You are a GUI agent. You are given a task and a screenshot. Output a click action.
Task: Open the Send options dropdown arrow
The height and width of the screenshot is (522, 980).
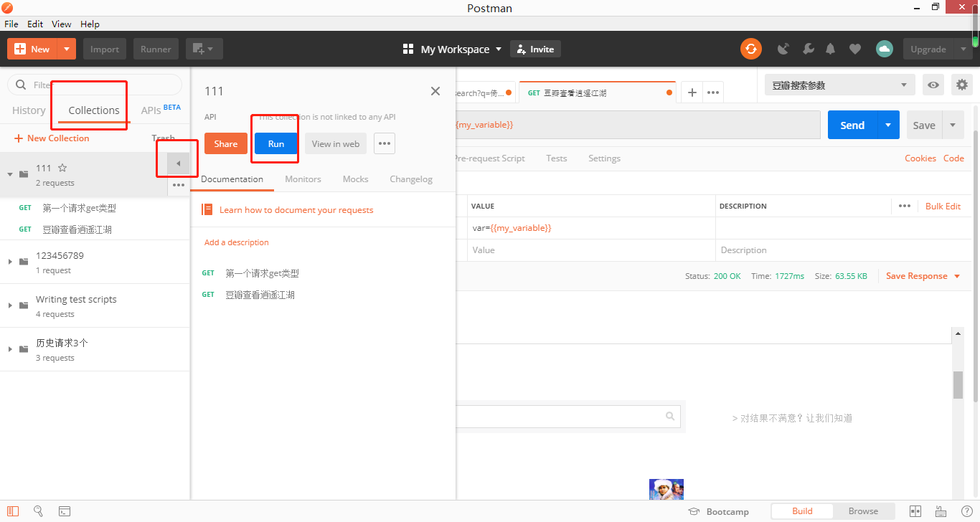coord(888,125)
